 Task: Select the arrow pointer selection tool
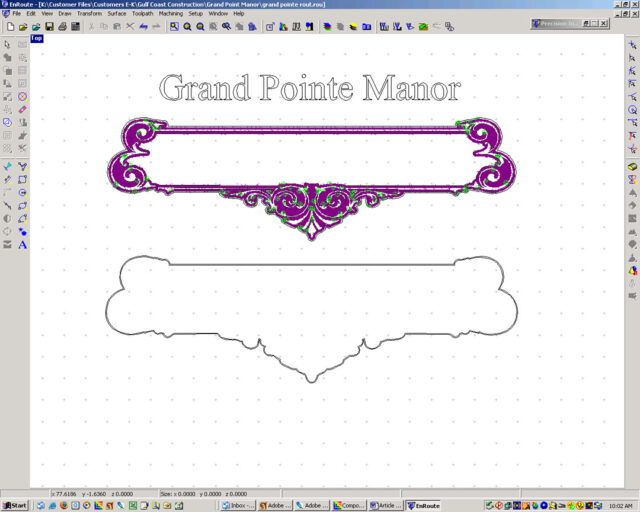[8, 45]
